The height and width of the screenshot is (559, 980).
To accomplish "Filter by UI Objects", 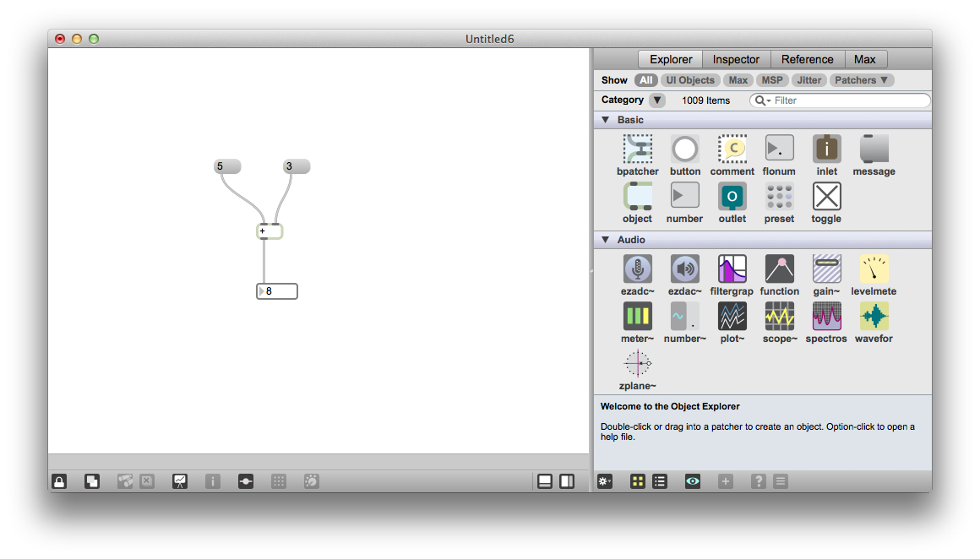I will pyautogui.click(x=690, y=80).
